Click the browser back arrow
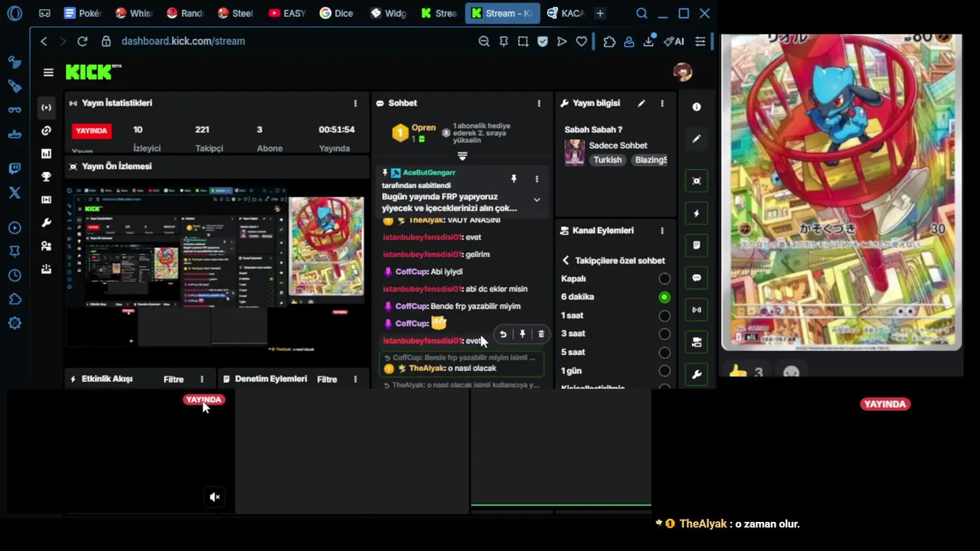This screenshot has height=551, width=980. 44,41
